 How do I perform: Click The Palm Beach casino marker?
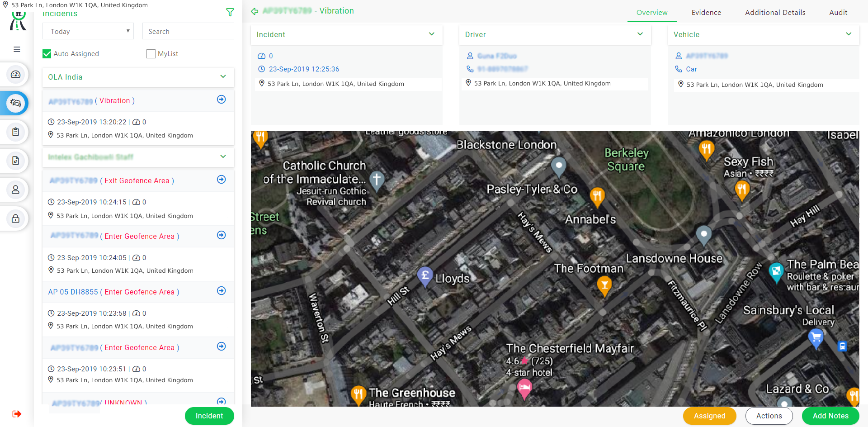pos(776,273)
